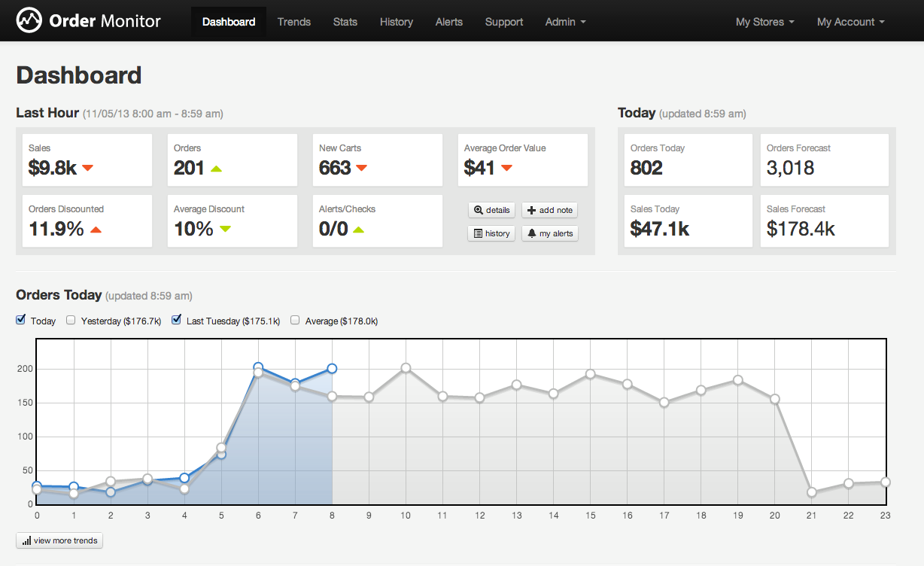Click the view more trends button
This screenshot has height=566, width=924.
tap(59, 540)
